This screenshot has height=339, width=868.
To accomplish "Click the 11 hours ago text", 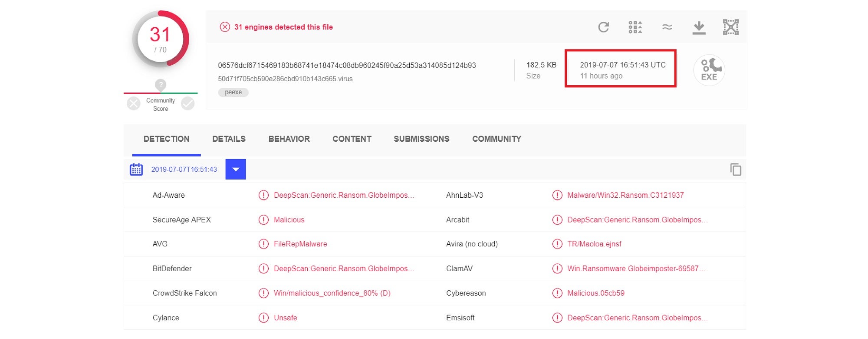I will point(601,76).
